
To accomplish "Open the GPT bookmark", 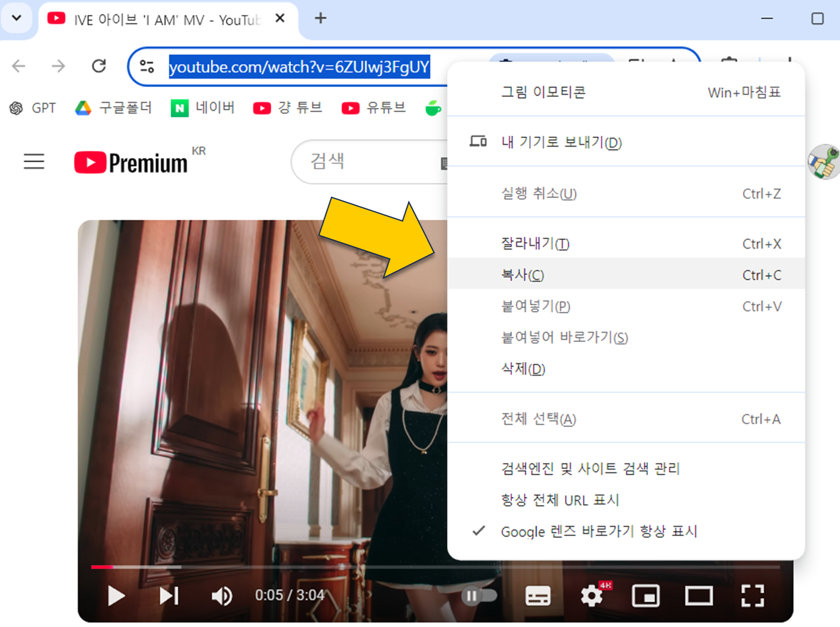I will [33, 108].
